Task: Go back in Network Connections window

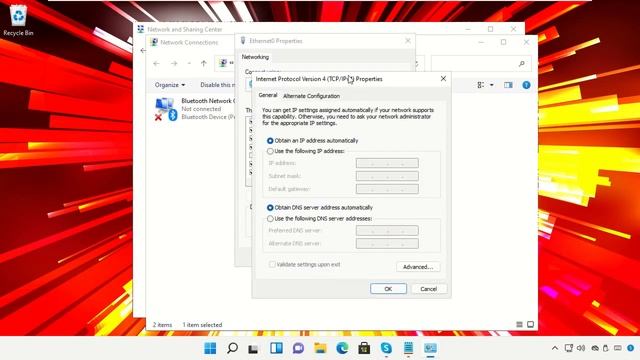Action: coord(156,63)
